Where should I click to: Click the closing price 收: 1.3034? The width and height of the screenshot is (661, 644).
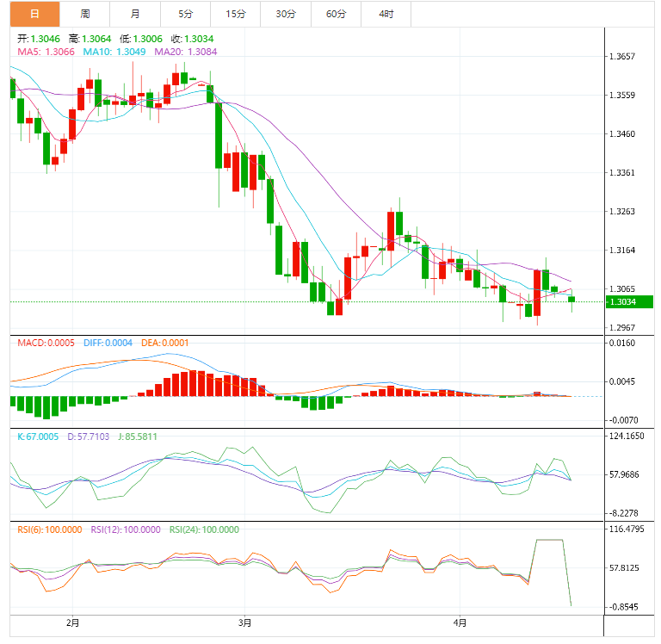192,39
